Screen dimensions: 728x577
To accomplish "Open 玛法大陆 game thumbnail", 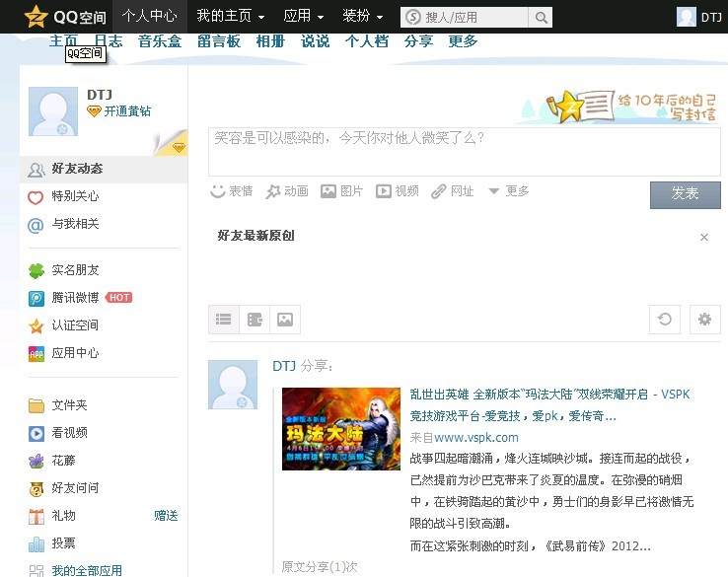I will pos(341,429).
